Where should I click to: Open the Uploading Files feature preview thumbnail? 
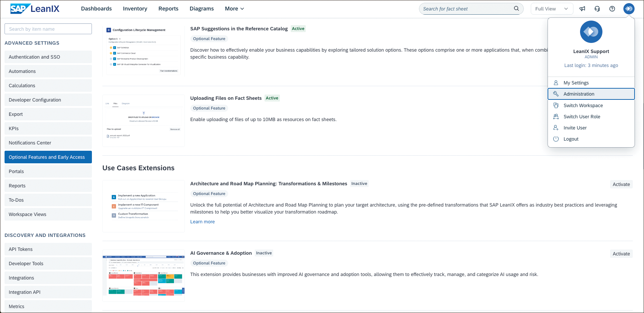(x=144, y=121)
